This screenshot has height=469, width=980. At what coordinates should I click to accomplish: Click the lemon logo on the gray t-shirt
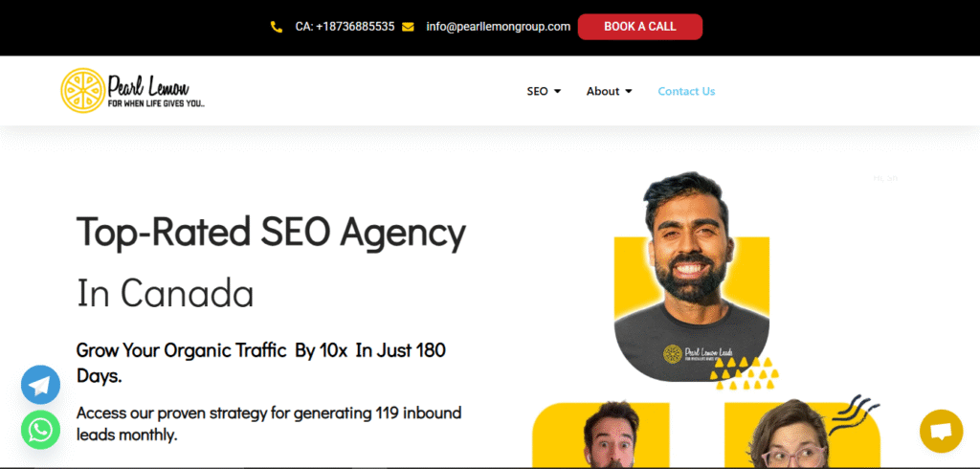tap(672, 353)
